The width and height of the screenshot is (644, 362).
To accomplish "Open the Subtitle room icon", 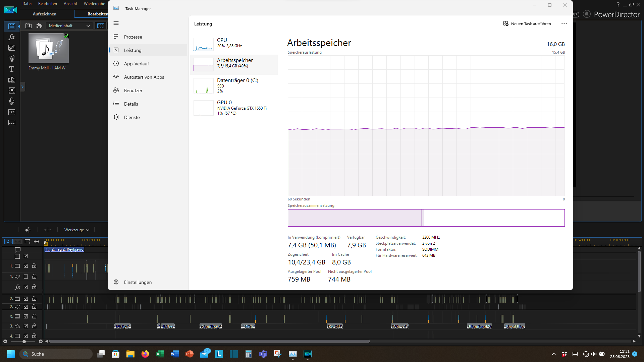I will [x=12, y=123].
